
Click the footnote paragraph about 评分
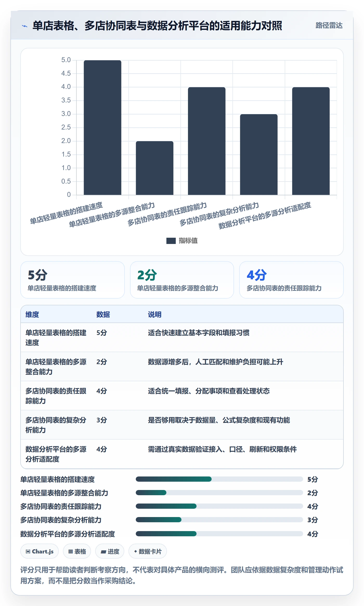click(182, 575)
